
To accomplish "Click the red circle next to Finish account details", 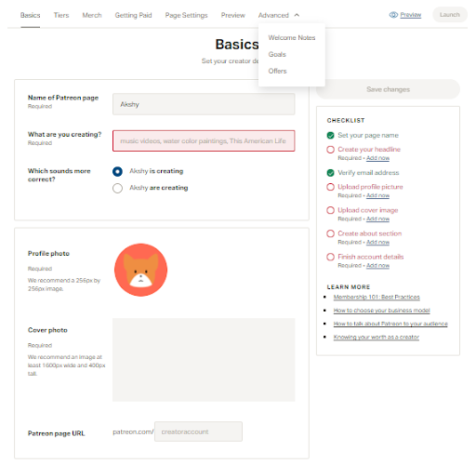I will [x=330, y=257].
